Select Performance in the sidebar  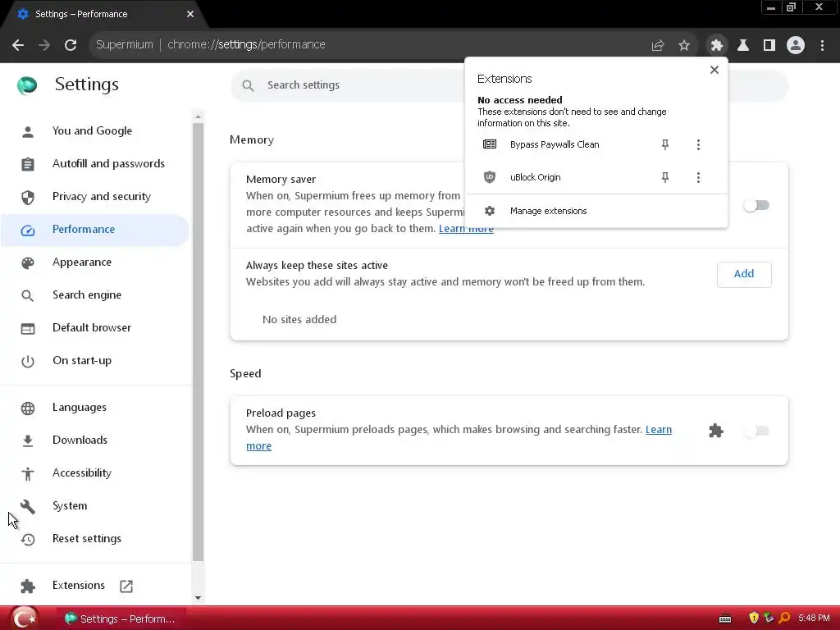coord(94,230)
